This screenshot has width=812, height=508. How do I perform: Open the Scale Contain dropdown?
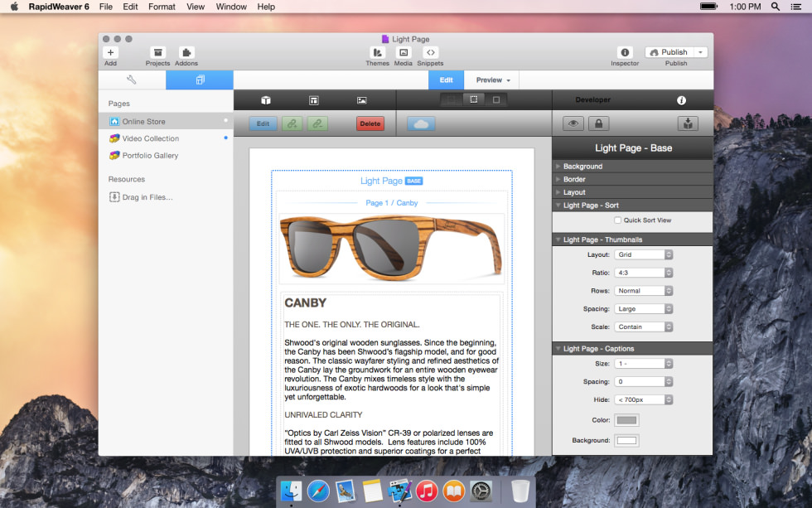tap(644, 327)
